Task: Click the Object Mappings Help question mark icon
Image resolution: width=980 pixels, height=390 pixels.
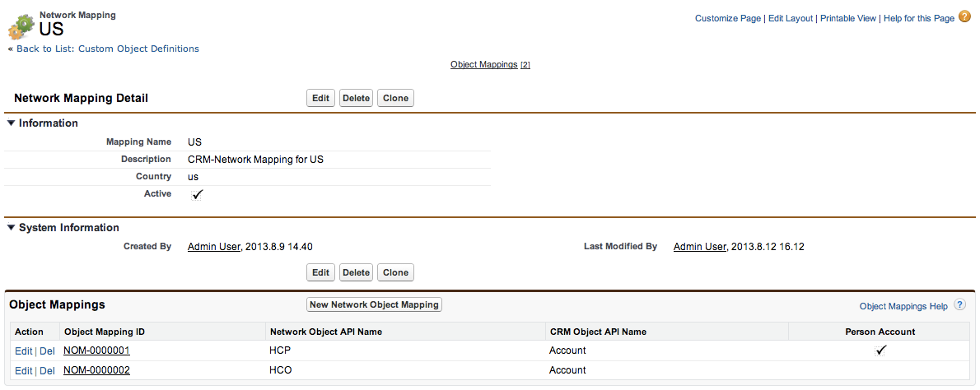Action: click(959, 305)
